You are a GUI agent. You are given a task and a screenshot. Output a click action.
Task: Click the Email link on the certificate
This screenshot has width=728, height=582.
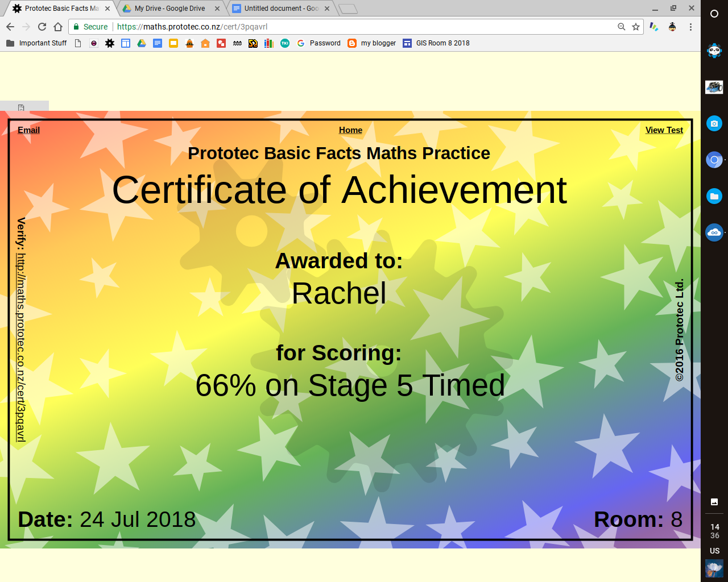(x=28, y=130)
